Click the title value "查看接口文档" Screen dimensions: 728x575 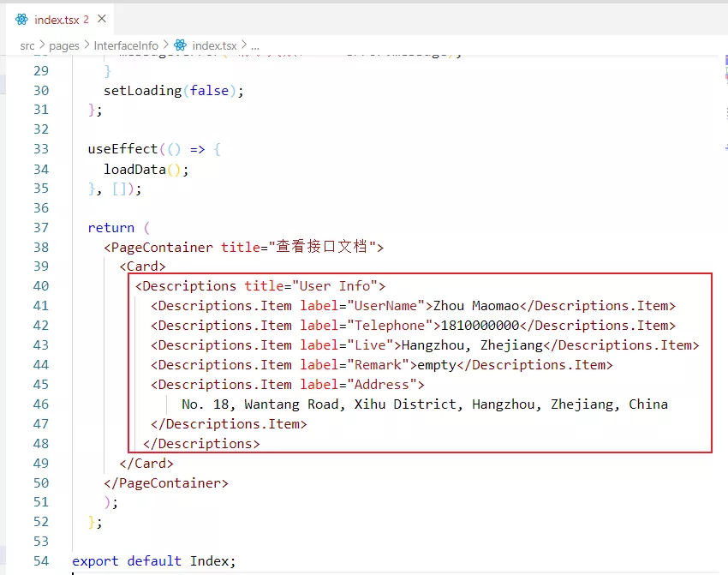click(322, 247)
